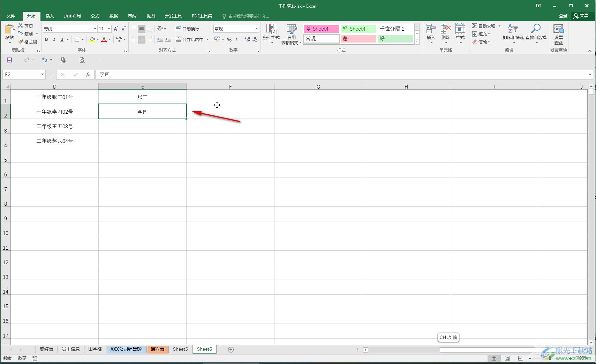Click the Decrease Decimal icon
The width and height of the screenshot is (596, 364).
click(255, 39)
